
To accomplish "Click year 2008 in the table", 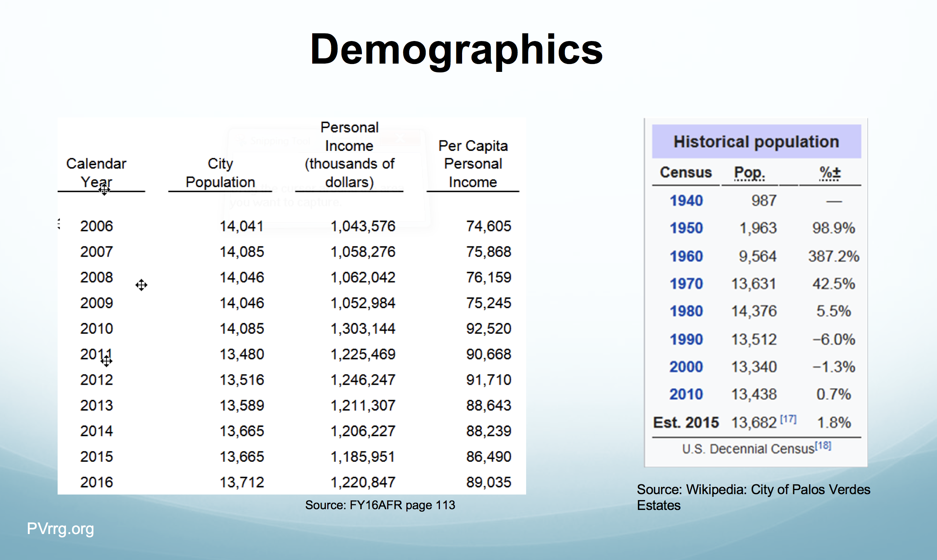I will [x=96, y=277].
